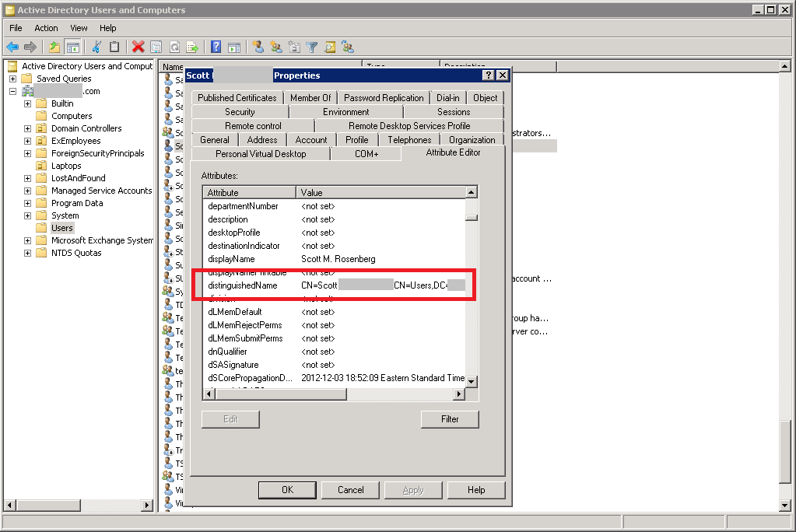Click the blue Help question mark icon
The height and width of the screenshot is (532, 796).
[216, 47]
